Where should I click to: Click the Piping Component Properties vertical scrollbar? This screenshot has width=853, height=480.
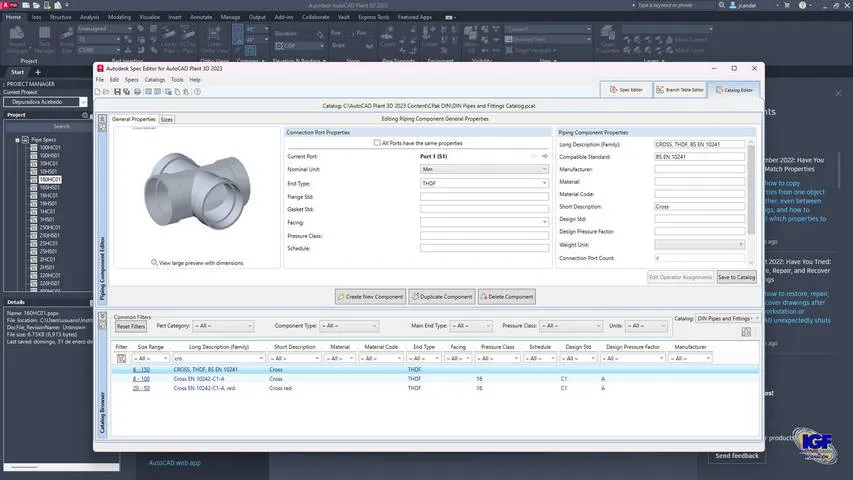[751, 201]
